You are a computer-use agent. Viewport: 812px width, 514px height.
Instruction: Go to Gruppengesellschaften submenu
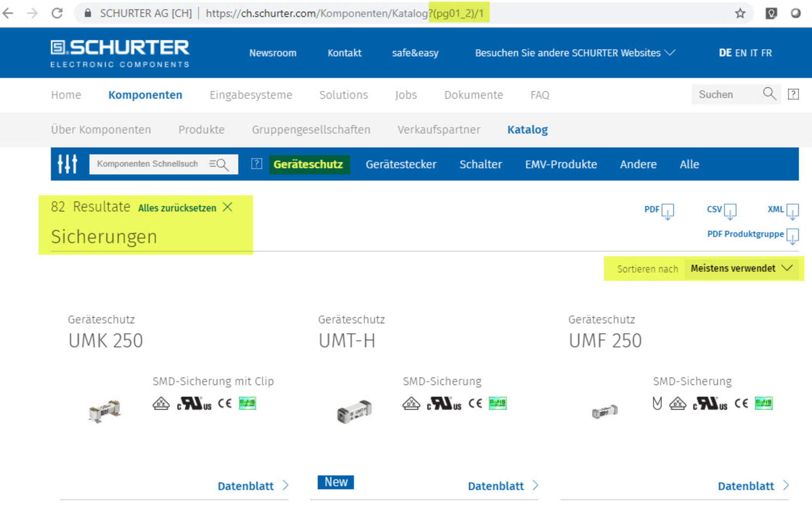click(x=311, y=129)
